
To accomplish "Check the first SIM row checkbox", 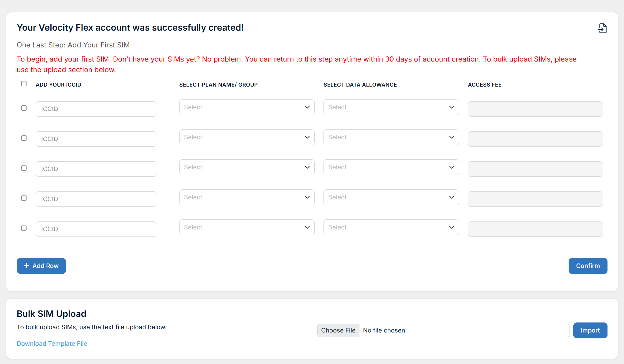I will pos(24,108).
